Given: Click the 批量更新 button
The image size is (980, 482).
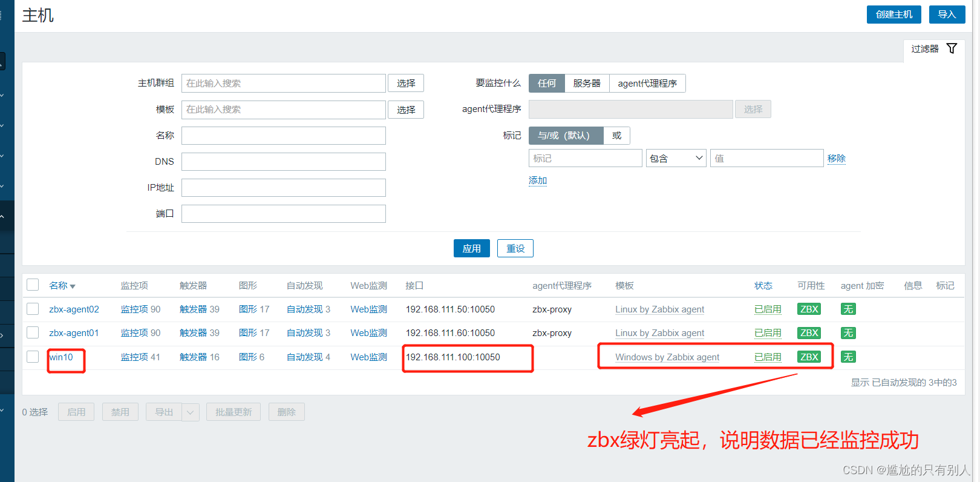Looking at the screenshot, I should pos(234,412).
